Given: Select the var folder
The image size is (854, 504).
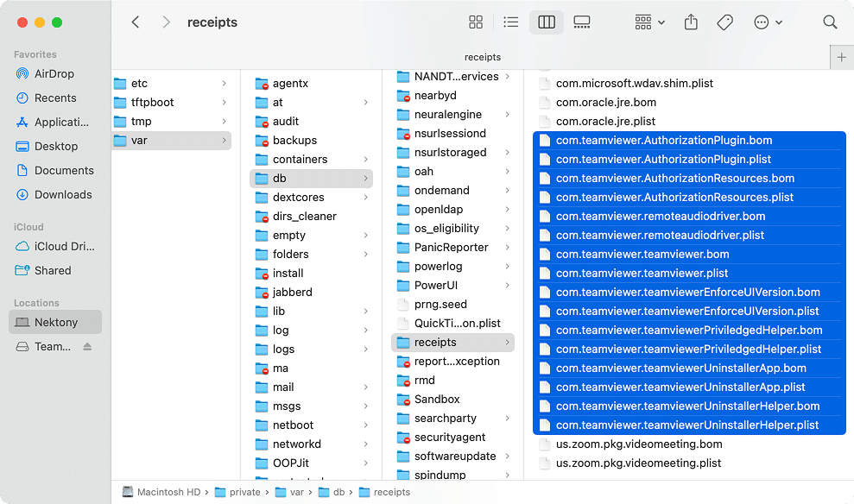Looking at the screenshot, I should click(x=172, y=141).
